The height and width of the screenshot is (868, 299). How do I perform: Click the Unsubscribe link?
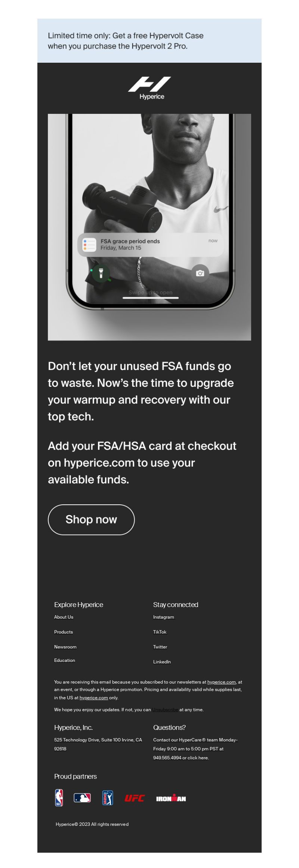165,710
